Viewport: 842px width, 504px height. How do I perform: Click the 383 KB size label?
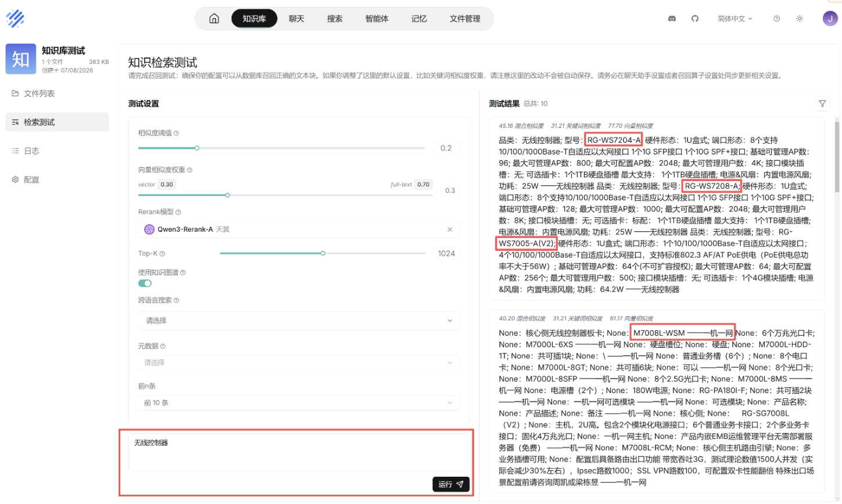(x=99, y=62)
